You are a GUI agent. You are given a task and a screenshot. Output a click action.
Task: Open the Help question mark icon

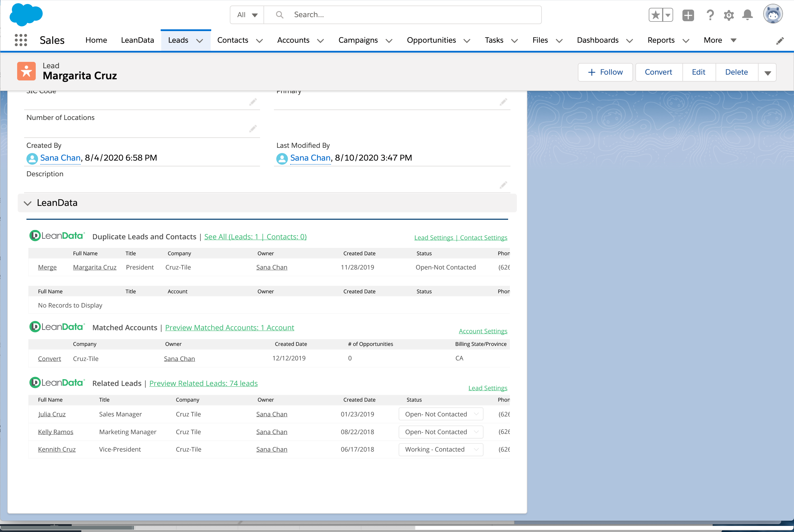tap(710, 15)
